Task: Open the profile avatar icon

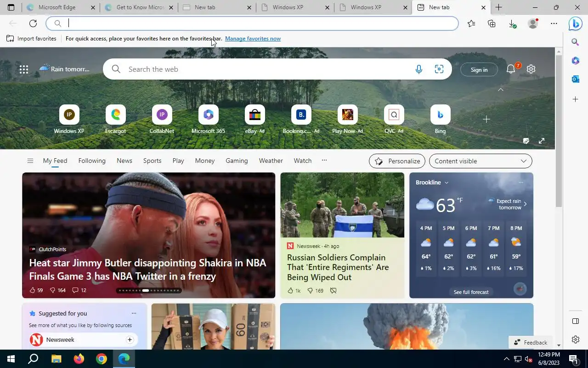Action: click(x=533, y=23)
